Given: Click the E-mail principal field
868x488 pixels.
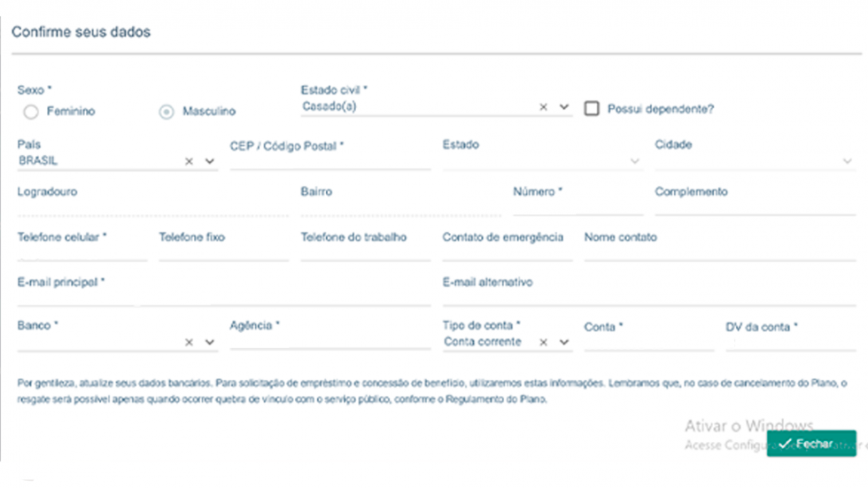Looking at the screenshot, I should pyautogui.click(x=221, y=298).
